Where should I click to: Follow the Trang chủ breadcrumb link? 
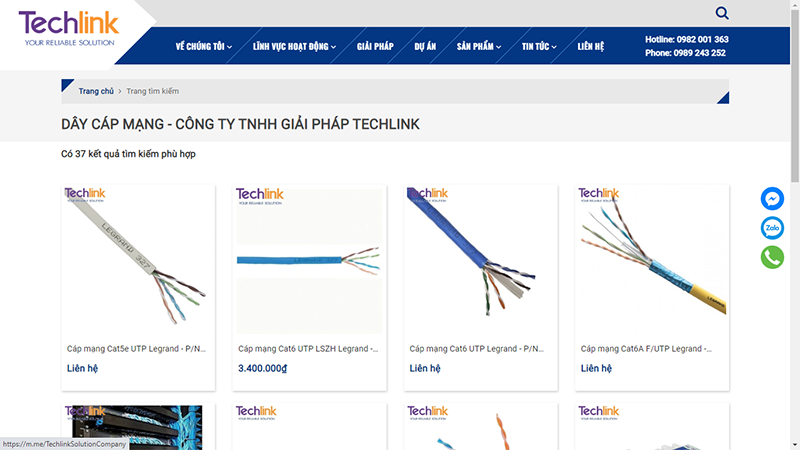point(96,91)
